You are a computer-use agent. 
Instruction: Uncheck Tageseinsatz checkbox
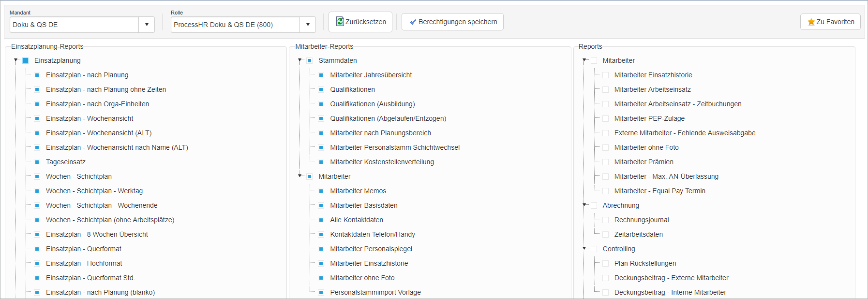click(37, 162)
